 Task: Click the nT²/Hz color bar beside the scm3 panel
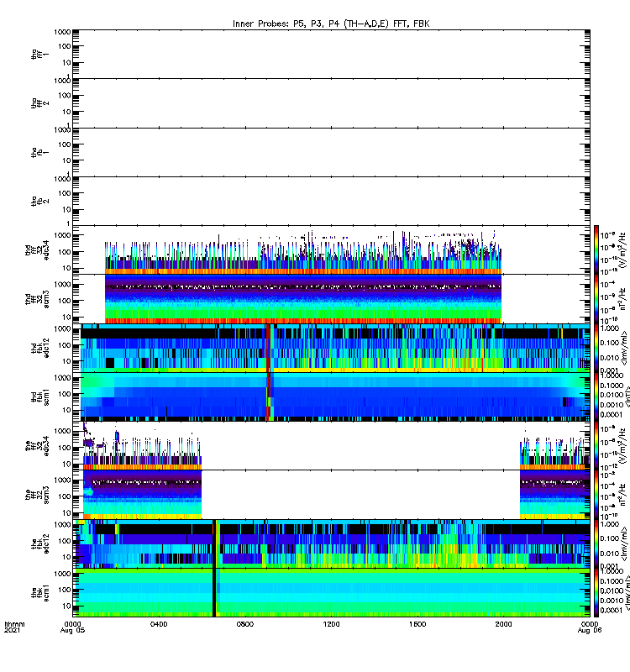596,495
